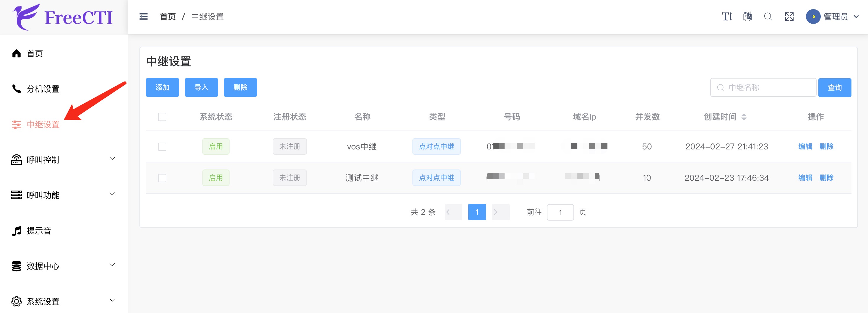868x313 pixels.
Task: Open 中继设置 in the sidebar
Action: 43,124
